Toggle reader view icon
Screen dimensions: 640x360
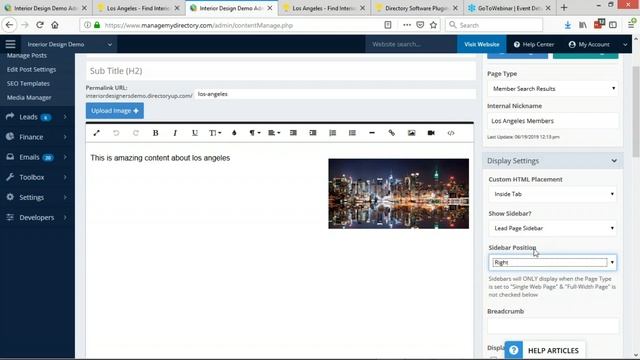coord(388,25)
